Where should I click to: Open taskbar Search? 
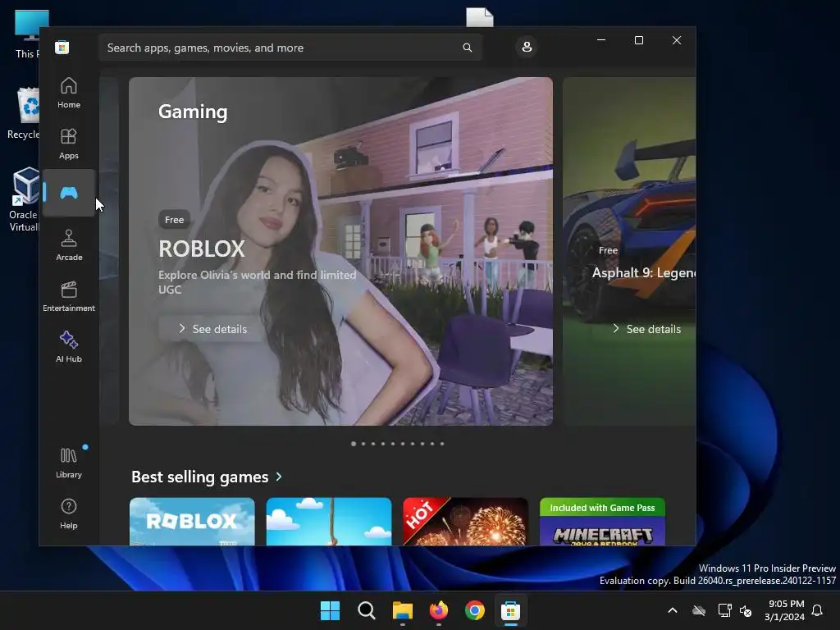click(367, 610)
